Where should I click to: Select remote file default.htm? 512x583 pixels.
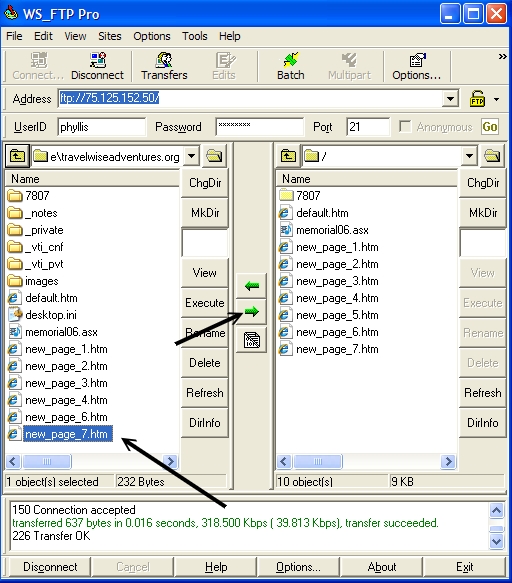click(314, 213)
